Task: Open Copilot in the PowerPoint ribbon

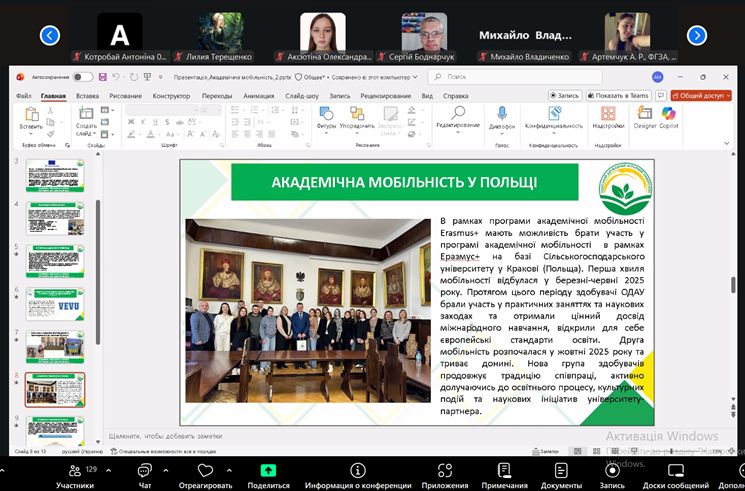Action: (x=669, y=114)
